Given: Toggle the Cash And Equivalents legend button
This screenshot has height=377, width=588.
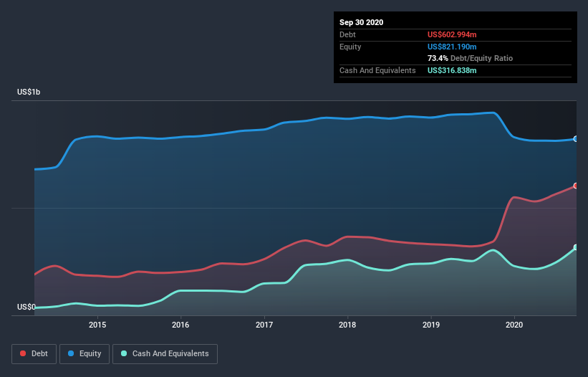Looking at the screenshot, I should tap(165, 354).
